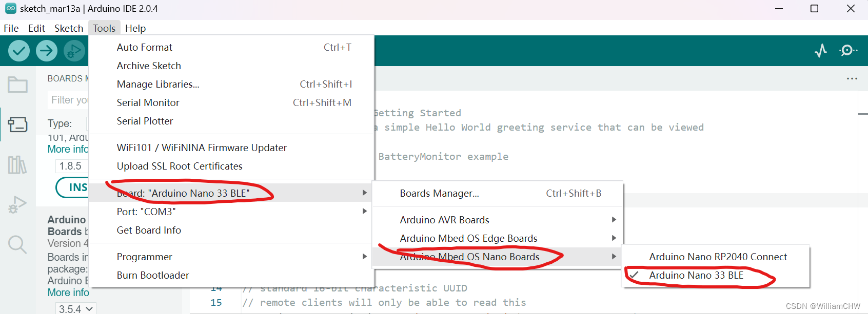This screenshot has width=868, height=314.
Task: Expand Arduino AVR Boards submenu
Action: (498, 220)
